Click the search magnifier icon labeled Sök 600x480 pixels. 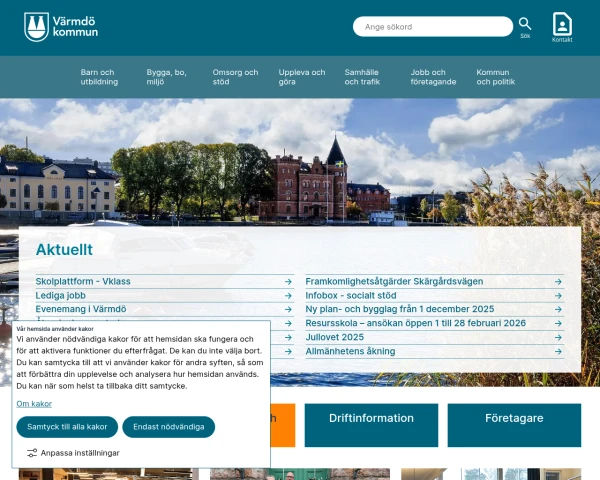525,28
